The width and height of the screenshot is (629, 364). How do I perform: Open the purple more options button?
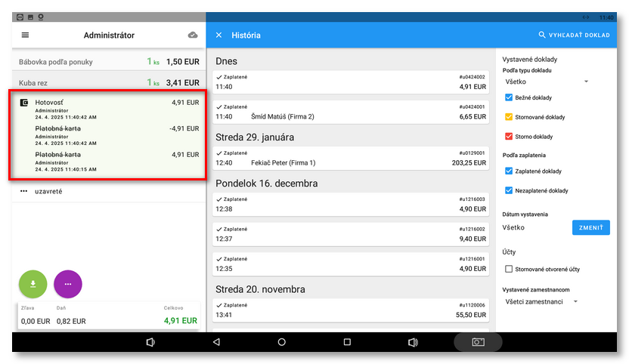coord(68,284)
